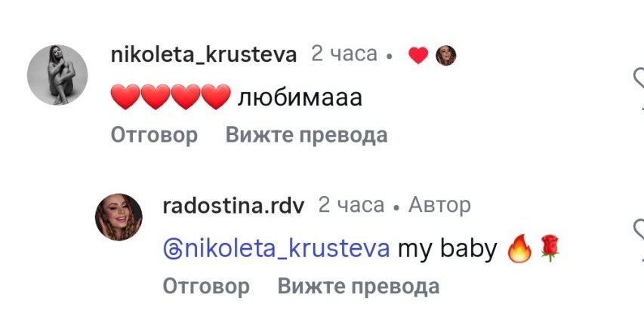Expand Вижте превода for the любимааа comment

click(x=307, y=136)
